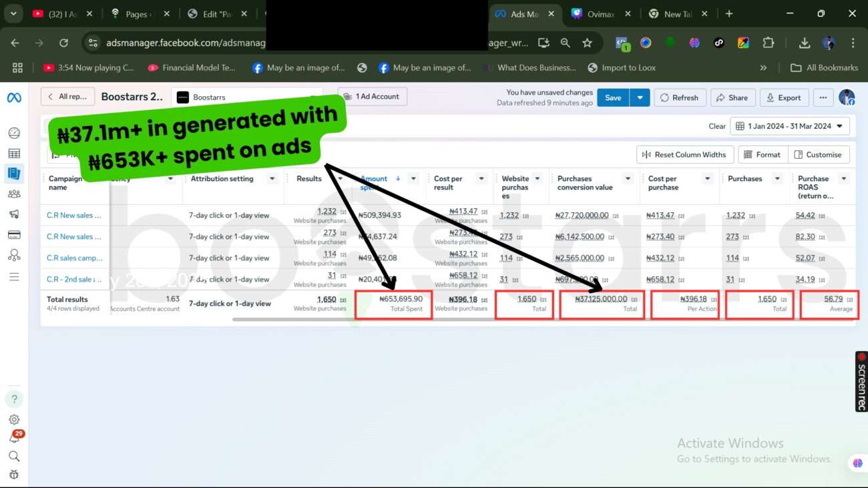This screenshot has height=488, width=868.
Task: Open the Billing card icon in sidebar
Action: [14, 235]
